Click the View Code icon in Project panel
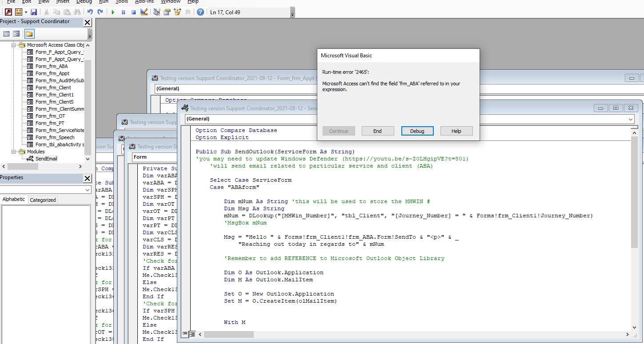The image size is (644, 344). click(6, 34)
